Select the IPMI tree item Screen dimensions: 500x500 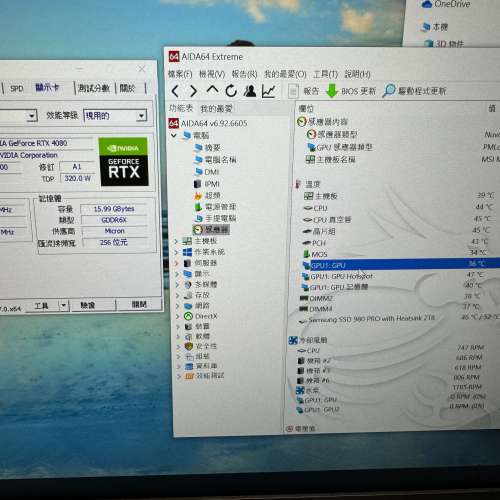(206, 184)
